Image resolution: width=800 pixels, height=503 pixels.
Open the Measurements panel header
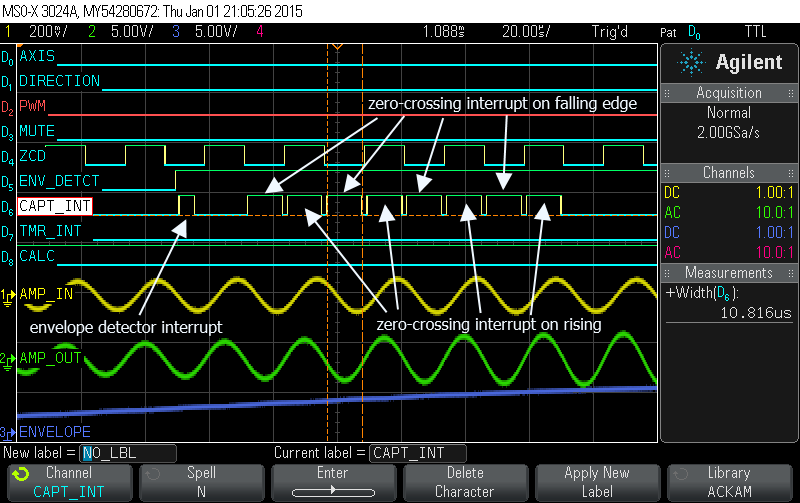click(x=728, y=273)
